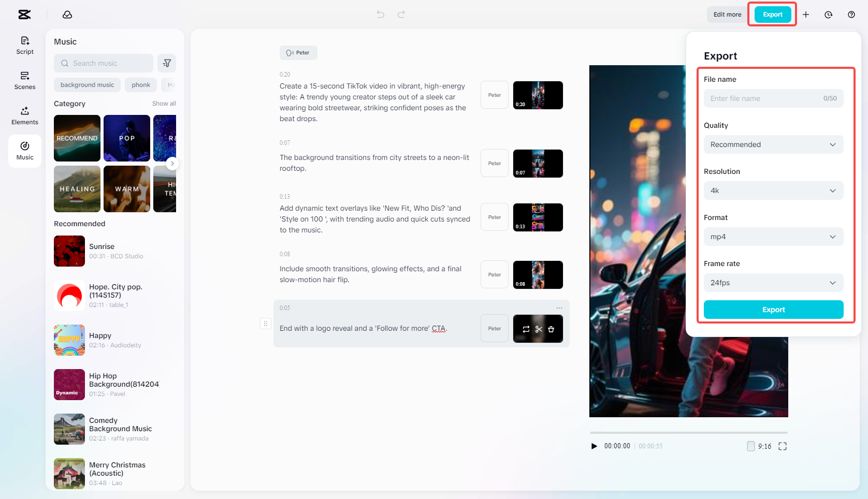Viewport: 868px width, 499px height.
Task: Click Export inside the Export panel
Action: pos(773,310)
